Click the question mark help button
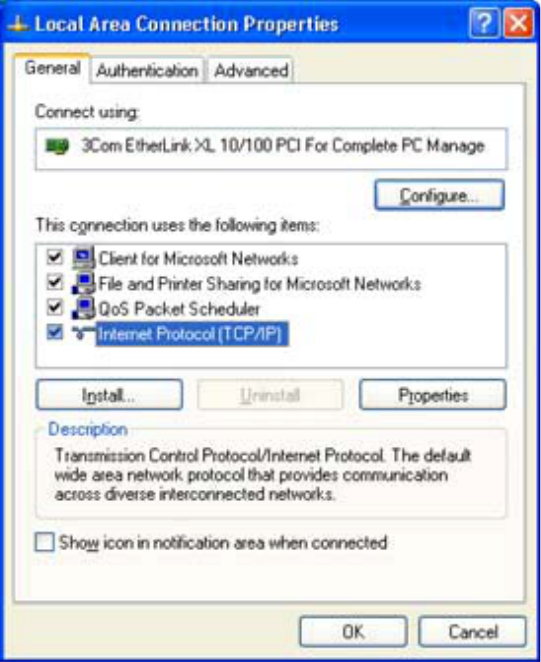The height and width of the screenshot is (662, 541). [x=484, y=23]
